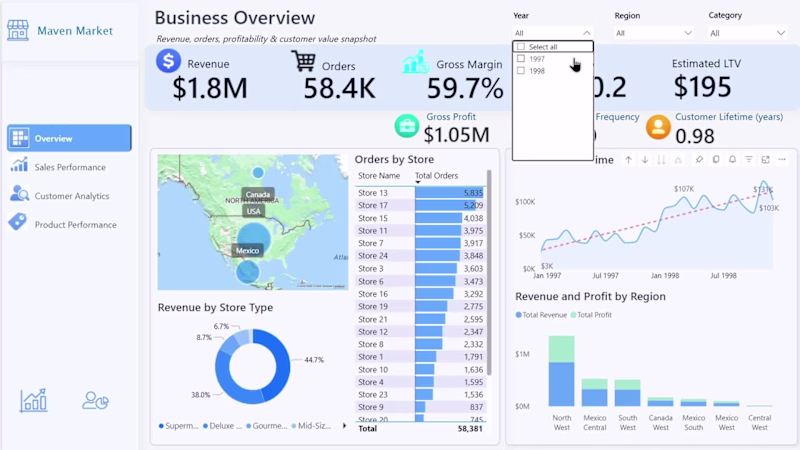Click the Deluxe legend item

(x=222, y=426)
